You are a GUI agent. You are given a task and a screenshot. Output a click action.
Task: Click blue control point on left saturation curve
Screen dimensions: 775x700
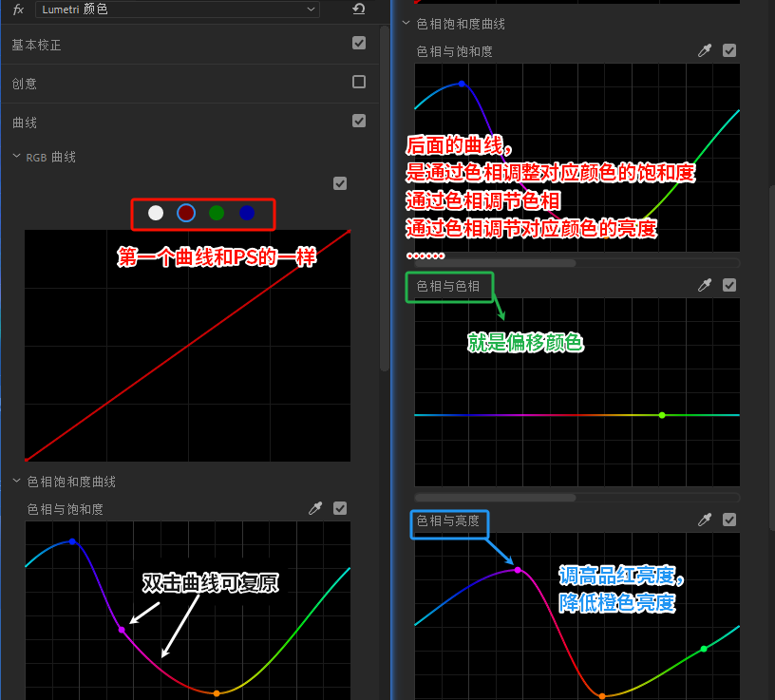pos(72,541)
